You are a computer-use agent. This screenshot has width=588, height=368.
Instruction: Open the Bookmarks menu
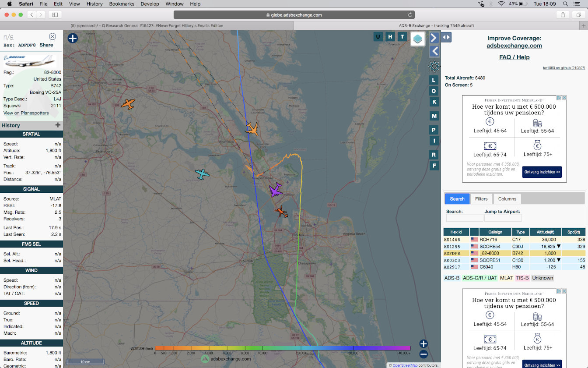122,4
